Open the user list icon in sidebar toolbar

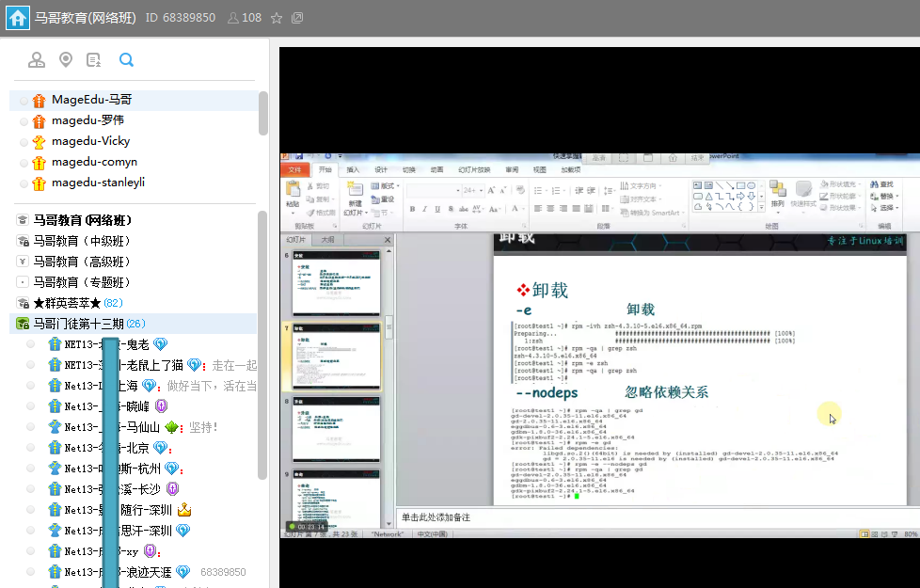pos(37,60)
